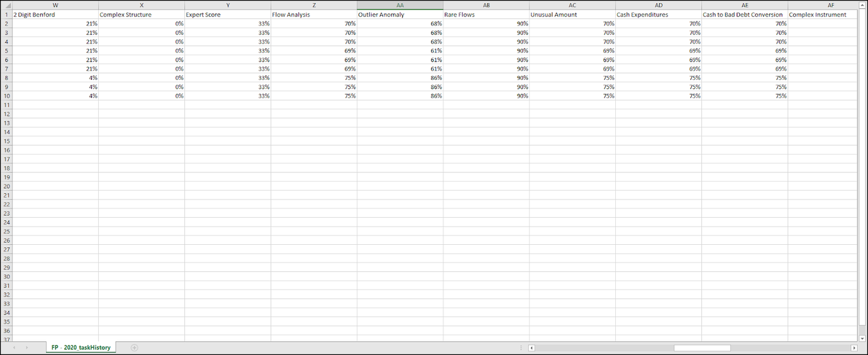868x355 pixels.
Task: Click Expert Score 33% in row 4
Action: [228, 42]
